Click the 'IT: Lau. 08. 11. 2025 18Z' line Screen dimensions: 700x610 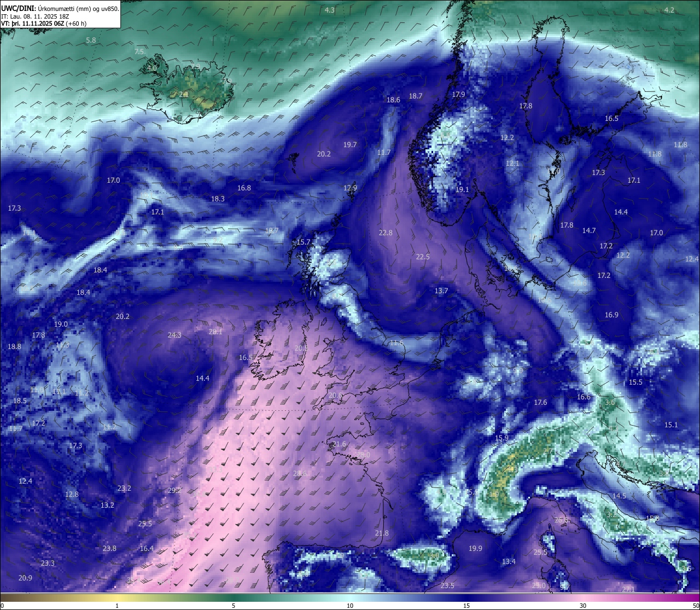(36, 16)
